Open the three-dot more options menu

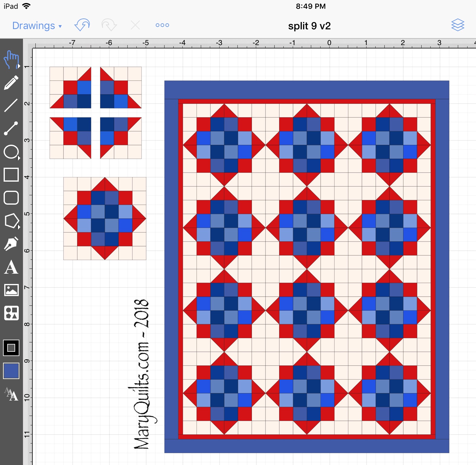tap(162, 25)
